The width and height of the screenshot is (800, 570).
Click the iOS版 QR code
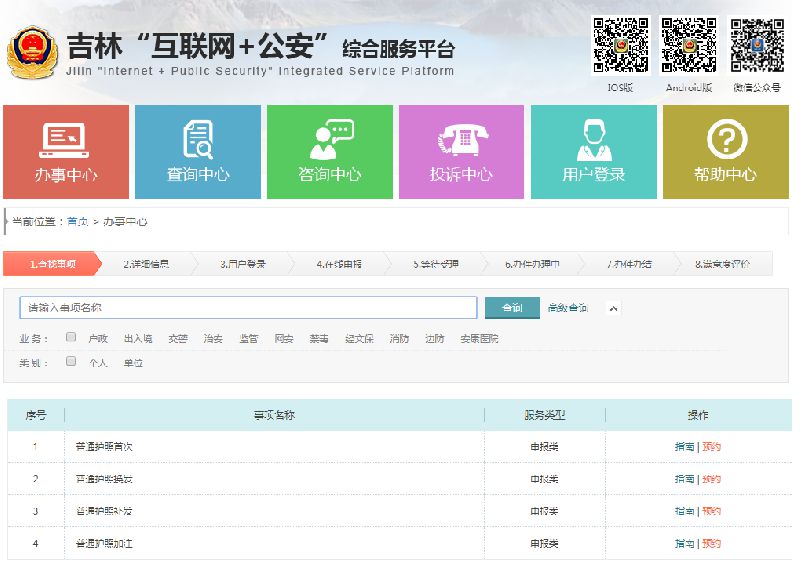pos(621,44)
